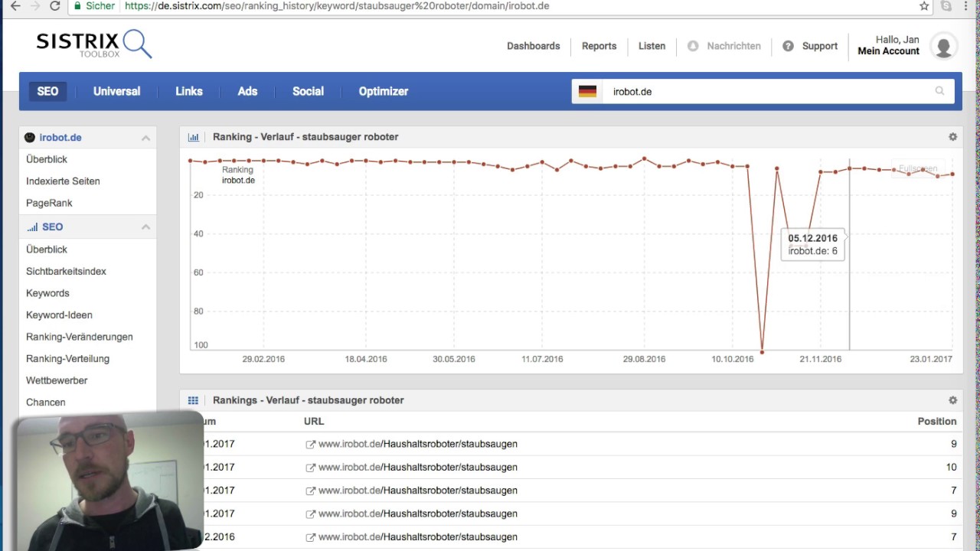Collapse the SEO sidebar section

click(145, 227)
